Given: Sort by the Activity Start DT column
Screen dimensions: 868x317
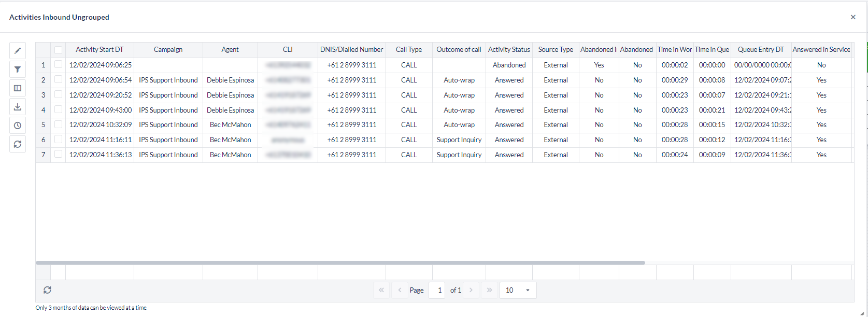Looking at the screenshot, I should [x=99, y=50].
